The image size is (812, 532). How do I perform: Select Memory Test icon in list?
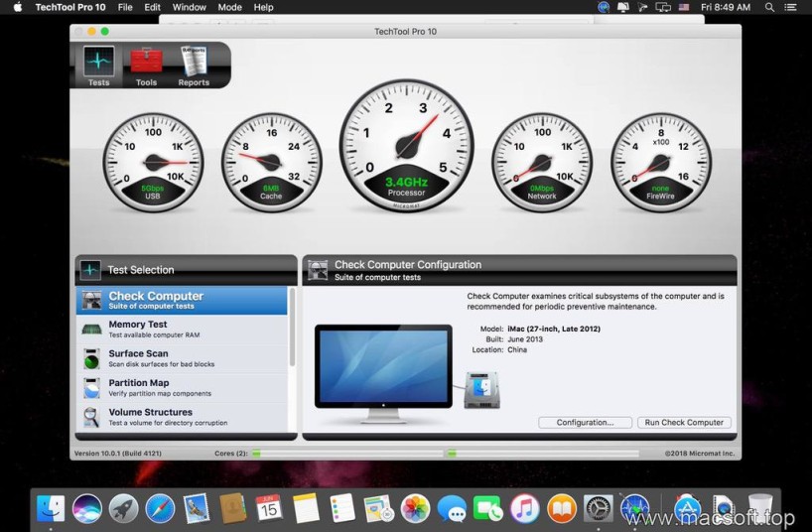tap(91, 330)
